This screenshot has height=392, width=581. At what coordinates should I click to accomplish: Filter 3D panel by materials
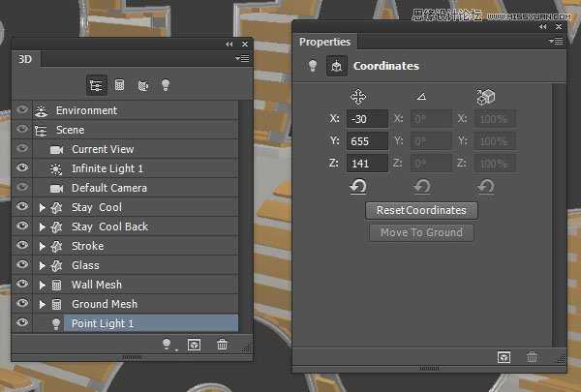[x=143, y=85]
